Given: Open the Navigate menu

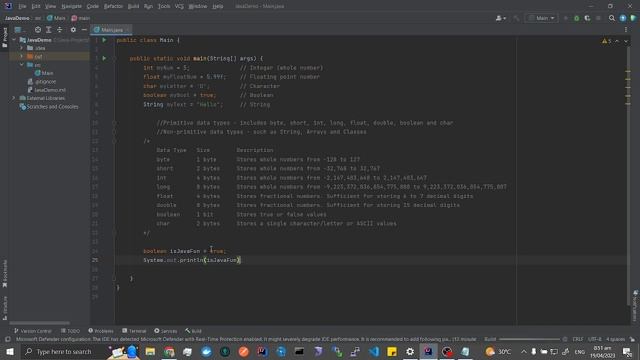Looking at the screenshot, I should (x=71, y=6).
